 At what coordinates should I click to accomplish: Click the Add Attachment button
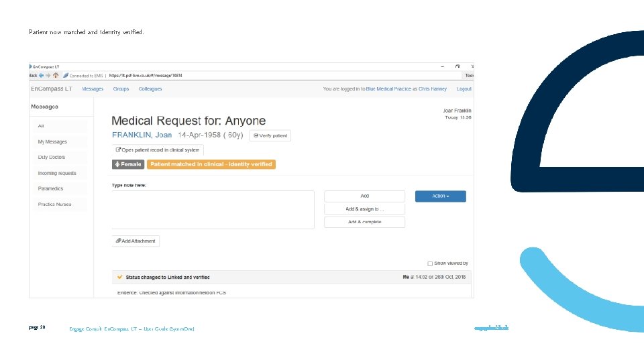coord(136,241)
